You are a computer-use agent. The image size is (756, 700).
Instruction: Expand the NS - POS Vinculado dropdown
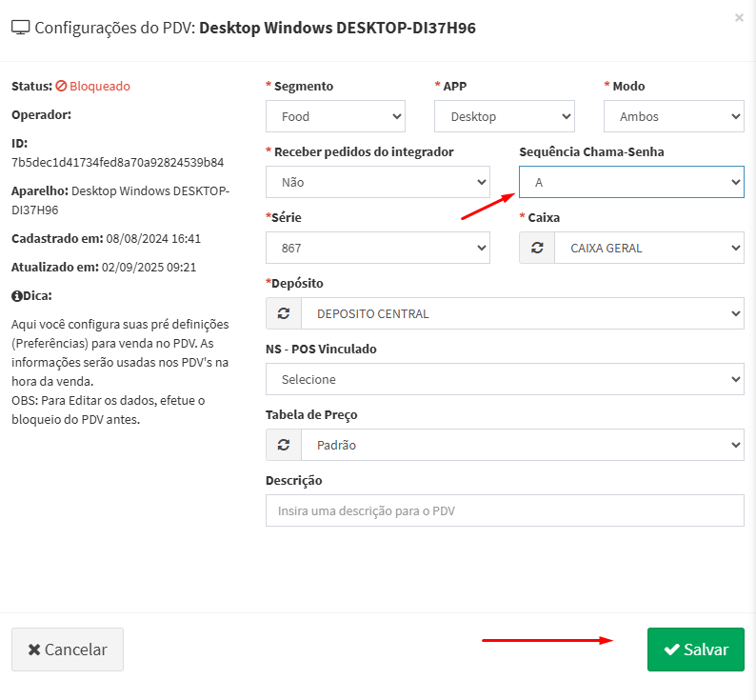point(504,379)
